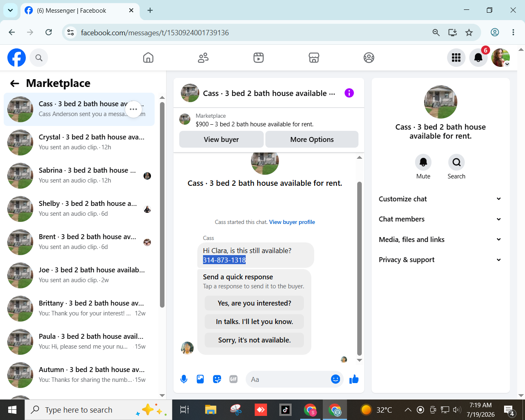Click the browser address bar URL

[x=155, y=33]
